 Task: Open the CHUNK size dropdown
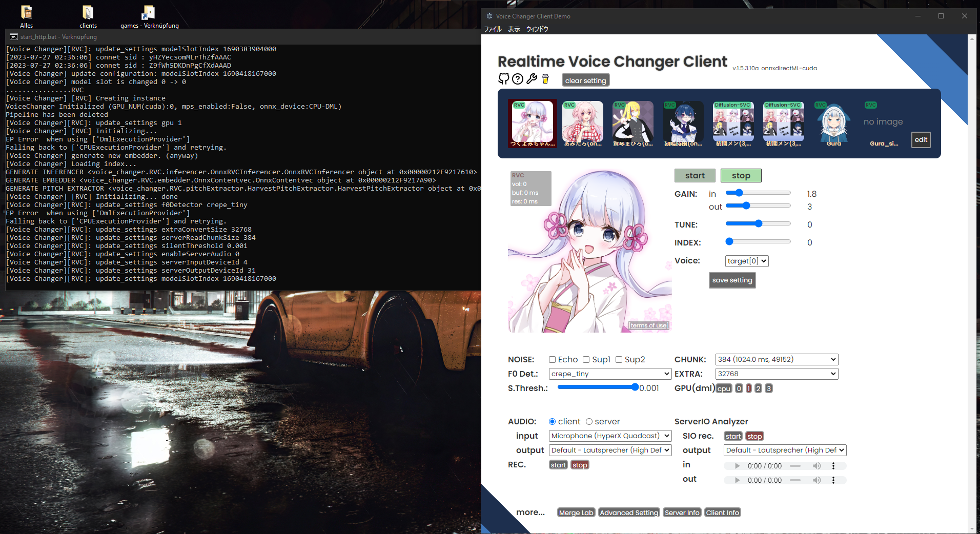click(x=775, y=359)
